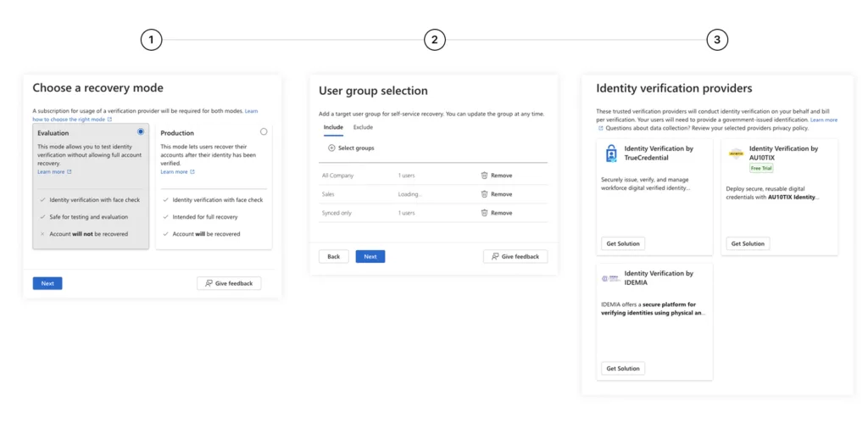The image size is (868, 424).
Task: Jump to step 2 in the wizard
Action: coord(434,40)
